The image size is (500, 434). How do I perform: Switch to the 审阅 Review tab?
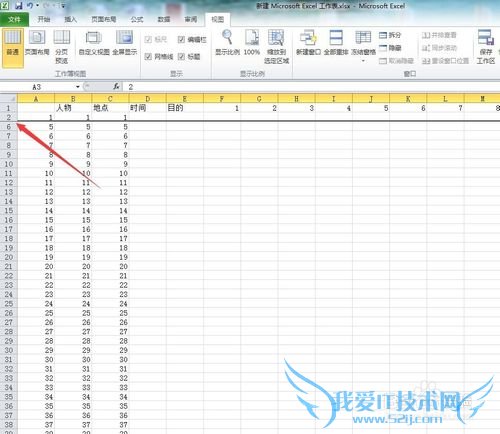pos(191,19)
